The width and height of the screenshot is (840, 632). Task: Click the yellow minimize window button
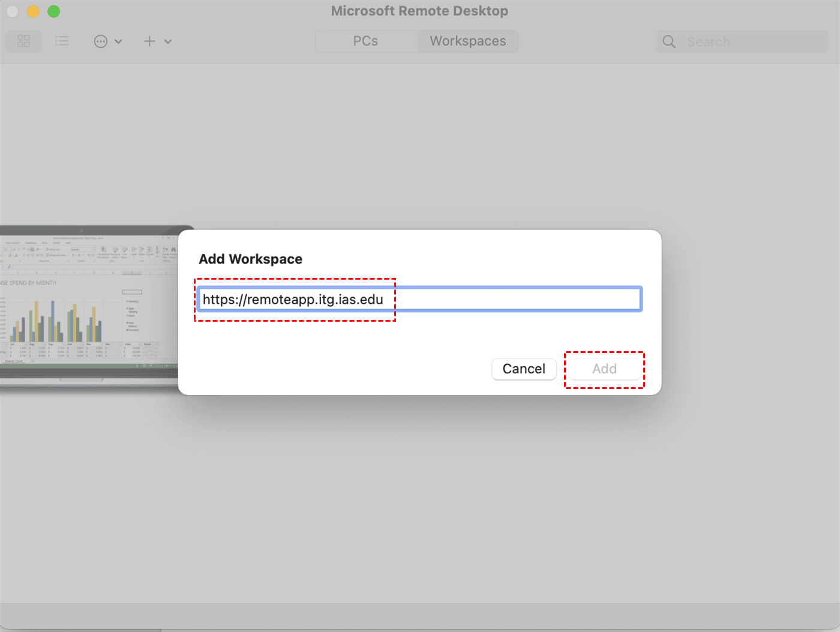click(33, 11)
